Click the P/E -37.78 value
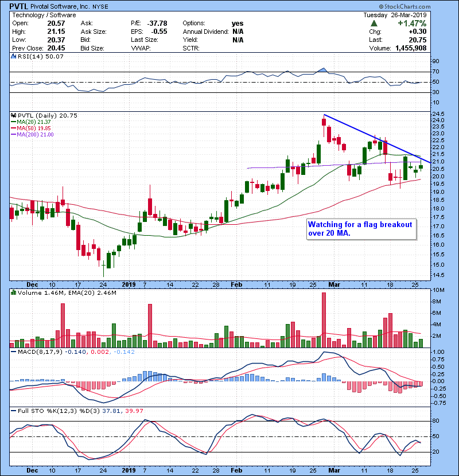The image size is (459, 476). click(157, 24)
